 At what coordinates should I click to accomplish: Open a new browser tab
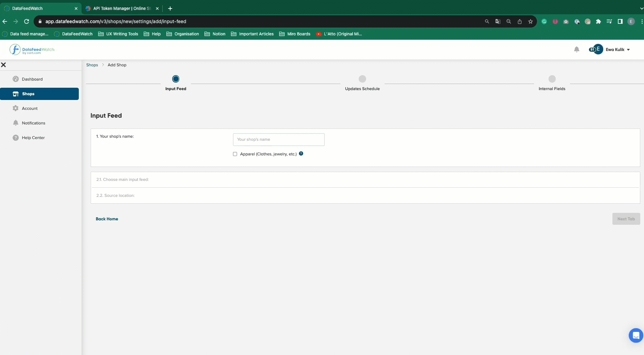(170, 9)
